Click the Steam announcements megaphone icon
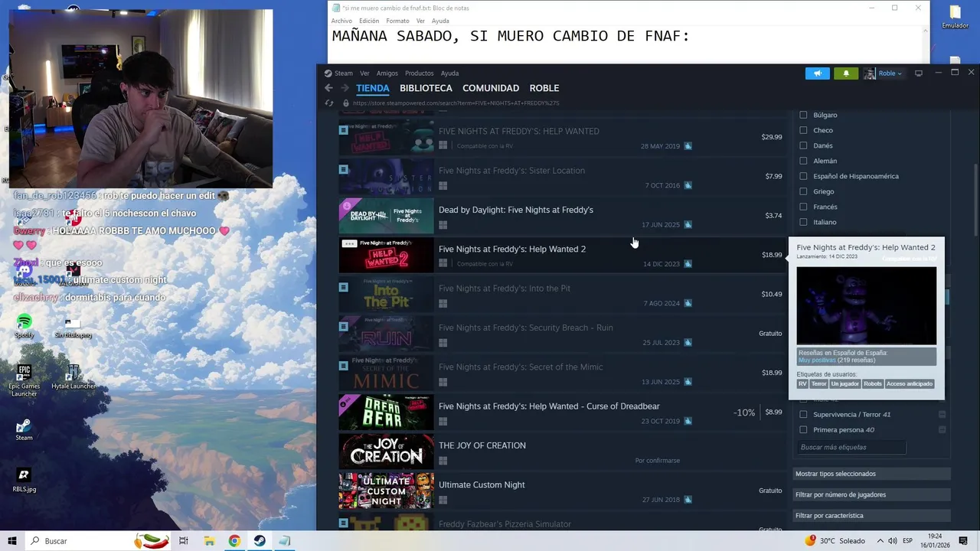This screenshot has width=980, height=551. coord(817,73)
